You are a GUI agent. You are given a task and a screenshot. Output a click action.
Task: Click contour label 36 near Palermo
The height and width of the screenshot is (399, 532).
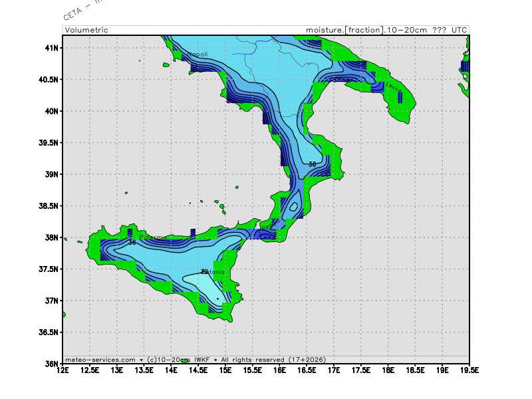(x=132, y=243)
